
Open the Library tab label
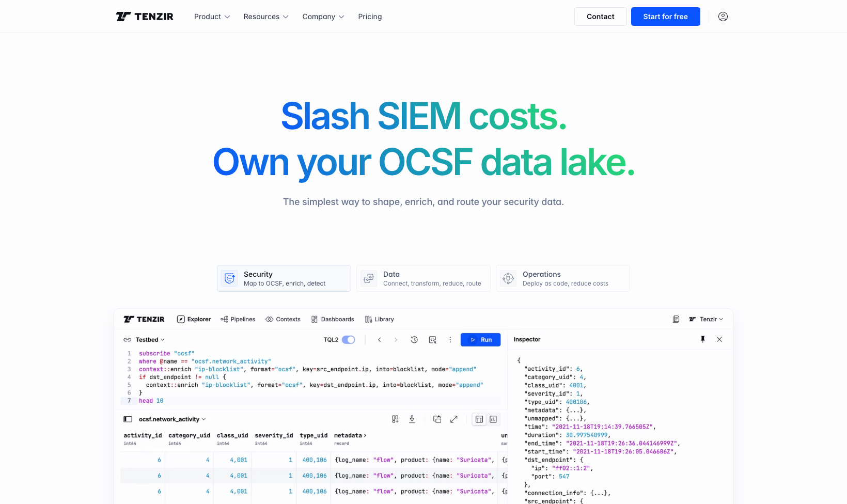(x=384, y=319)
